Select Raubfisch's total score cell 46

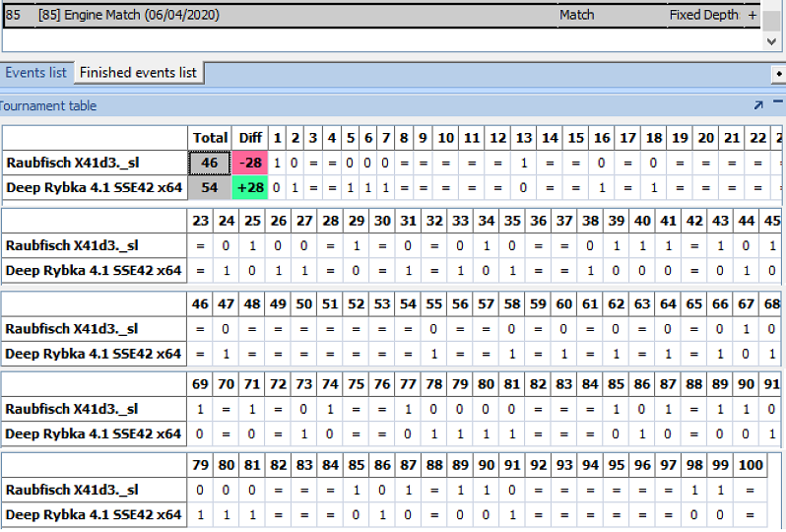(210, 163)
